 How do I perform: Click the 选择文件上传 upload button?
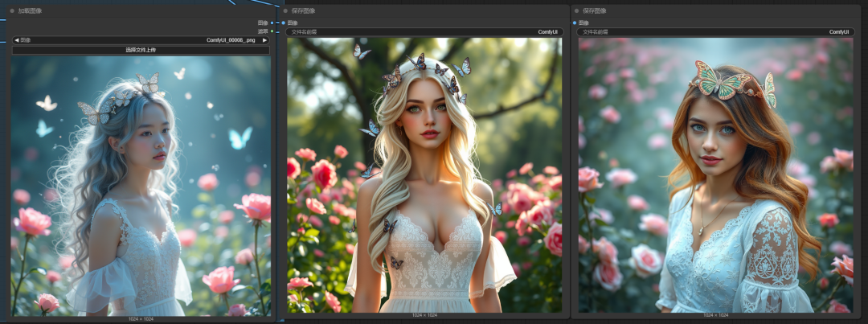coord(141,50)
